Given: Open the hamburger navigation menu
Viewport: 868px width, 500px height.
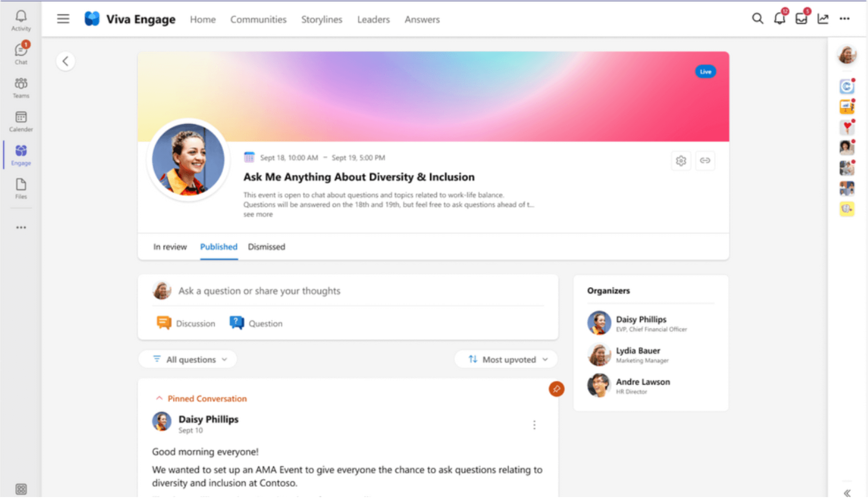Looking at the screenshot, I should pyautogui.click(x=63, y=19).
